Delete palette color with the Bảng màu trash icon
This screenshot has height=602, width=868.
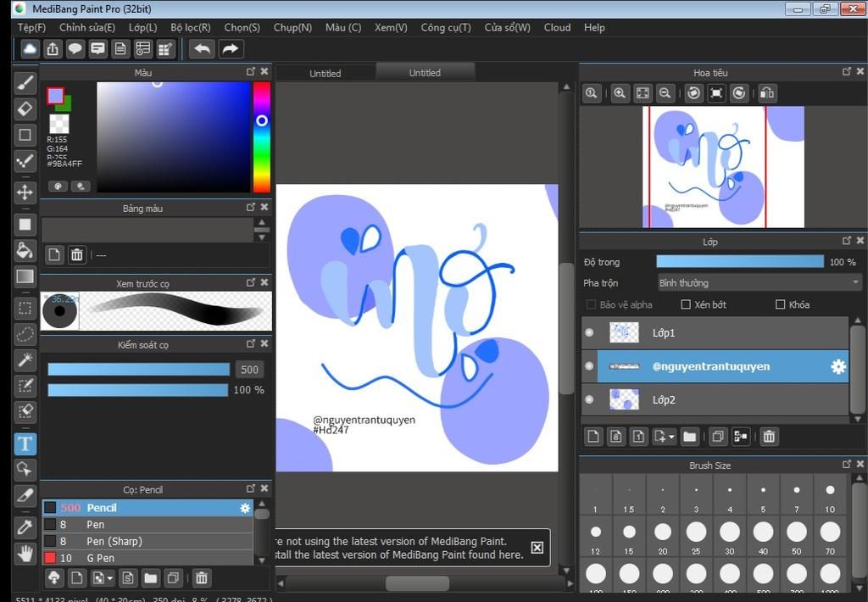[x=76, y=254]
